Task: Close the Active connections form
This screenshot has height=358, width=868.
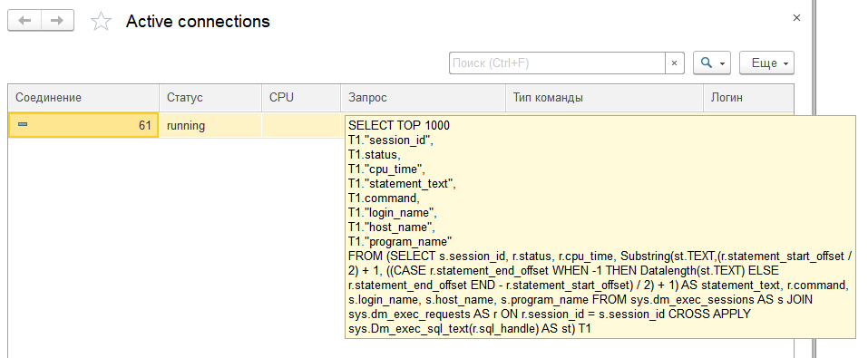Action: point(796,18)
